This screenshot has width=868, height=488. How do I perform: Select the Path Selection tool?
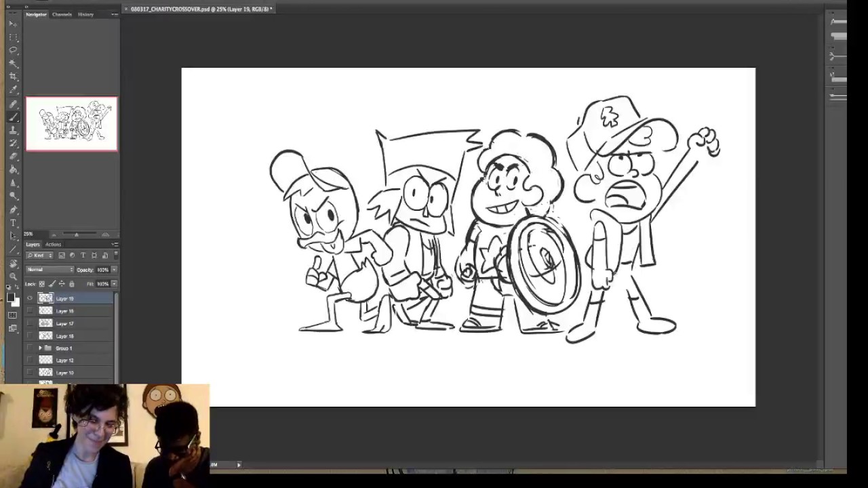[13, 236]
